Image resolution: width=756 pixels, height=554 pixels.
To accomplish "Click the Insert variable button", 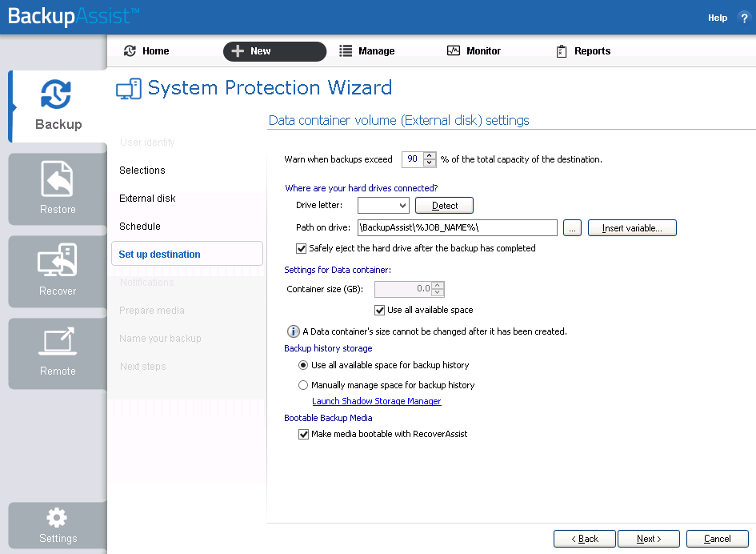I will pyautogui.click(x=632, y=228).
